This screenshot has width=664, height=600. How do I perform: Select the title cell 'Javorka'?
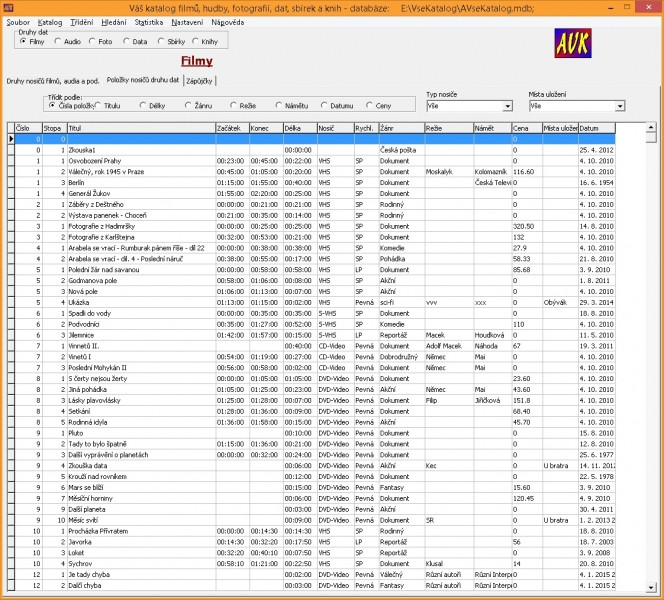pyautogui.click(x=141, y=542)
